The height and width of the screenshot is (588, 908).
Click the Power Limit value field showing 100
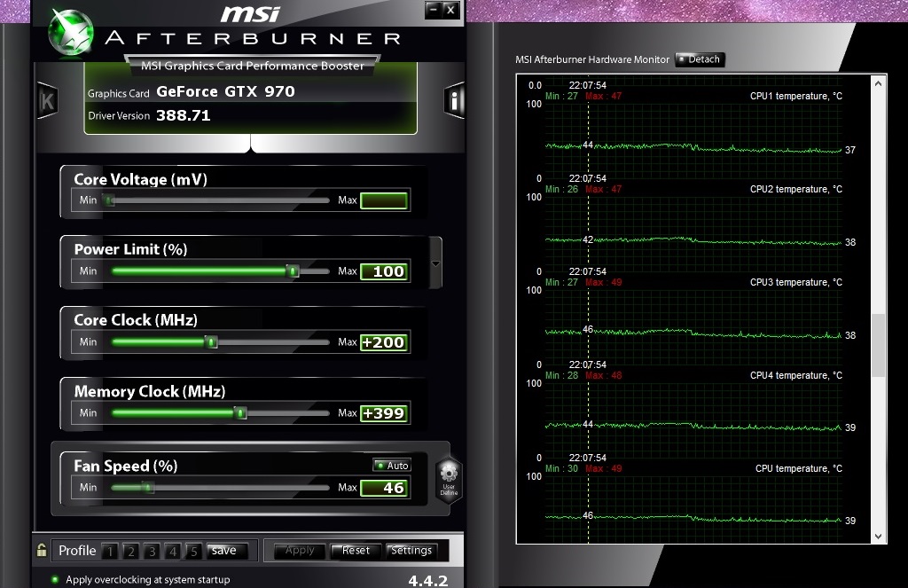point(385,271)
